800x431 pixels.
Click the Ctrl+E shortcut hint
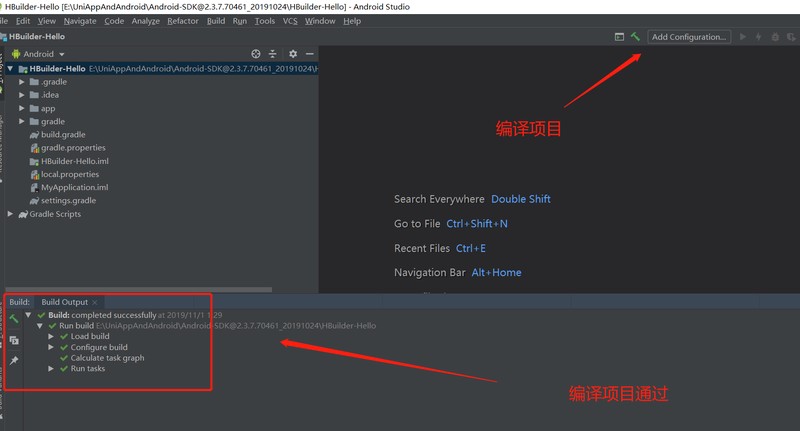click(x=471, y=248)
